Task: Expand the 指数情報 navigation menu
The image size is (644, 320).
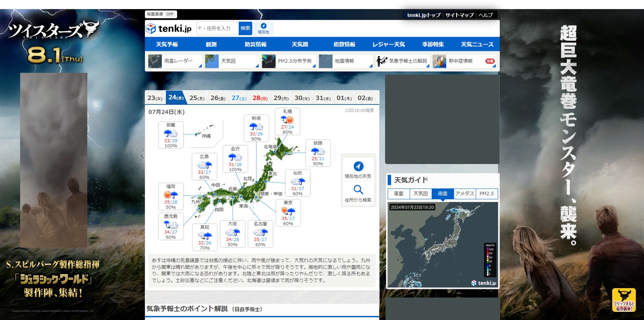Action: coord(344,44)
